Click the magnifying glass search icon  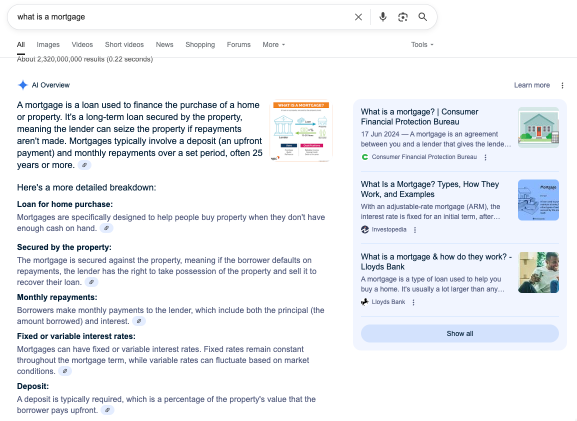(x=423, y=17)
